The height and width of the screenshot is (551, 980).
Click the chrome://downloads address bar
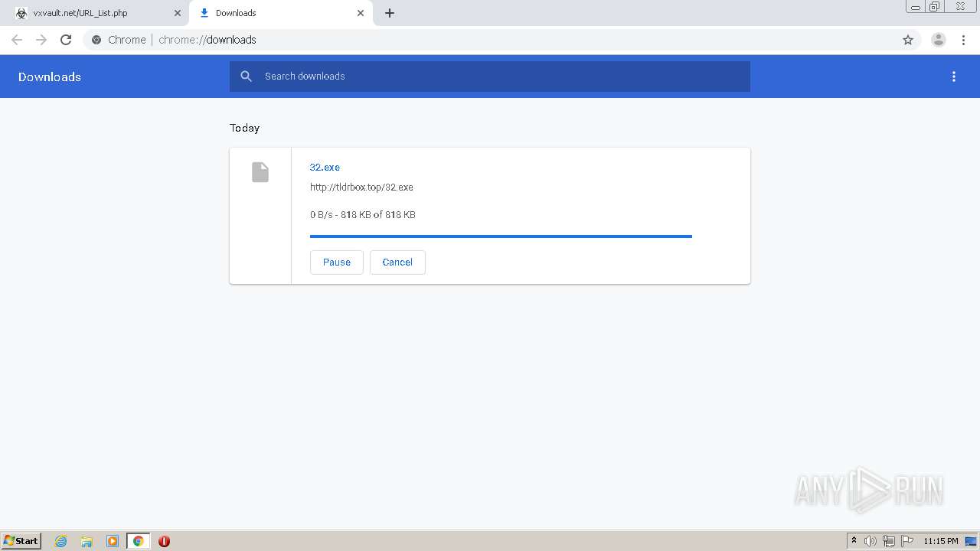pos(501,40)
